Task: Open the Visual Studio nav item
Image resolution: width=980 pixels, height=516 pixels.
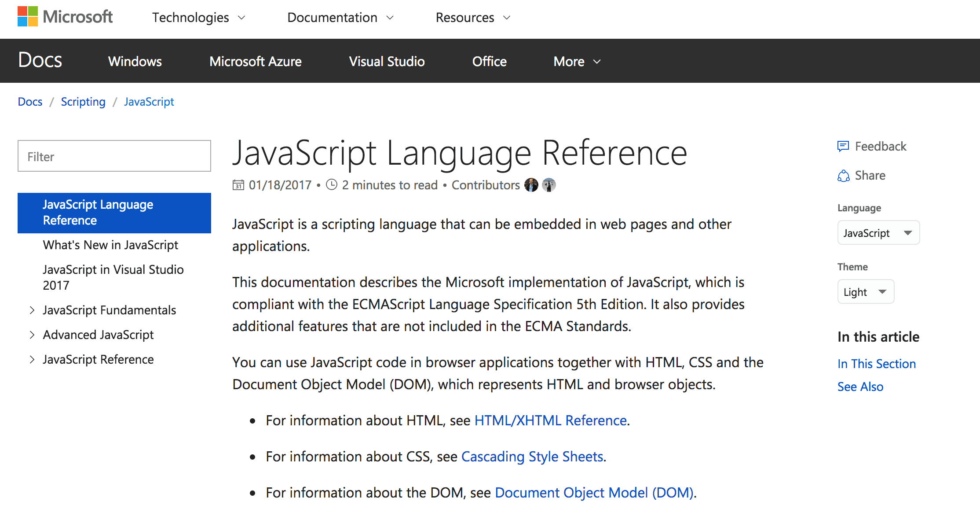Action: 387,61
